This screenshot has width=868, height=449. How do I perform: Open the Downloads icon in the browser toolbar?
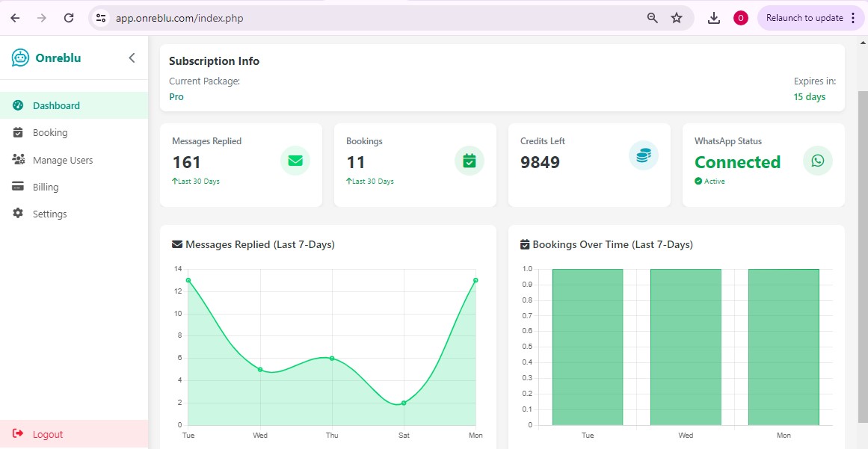click(x=713, y=17)
